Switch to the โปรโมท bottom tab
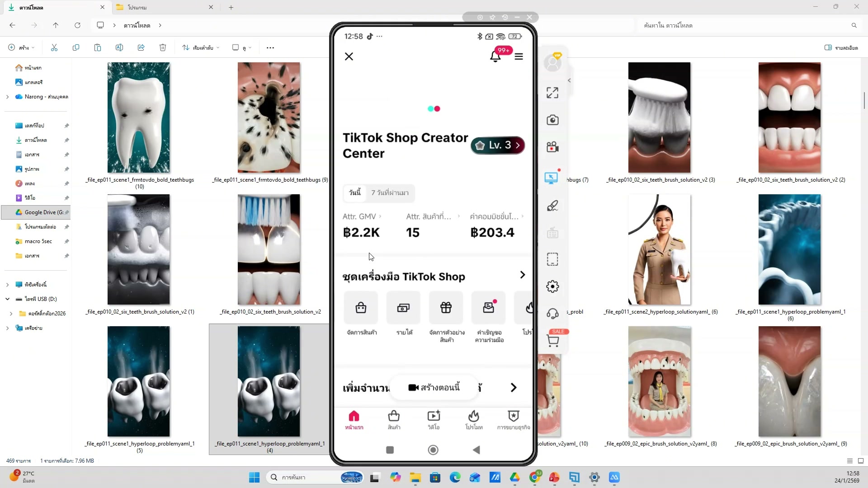The height and width of the screenshot is (488, 868). click(474, 420)
